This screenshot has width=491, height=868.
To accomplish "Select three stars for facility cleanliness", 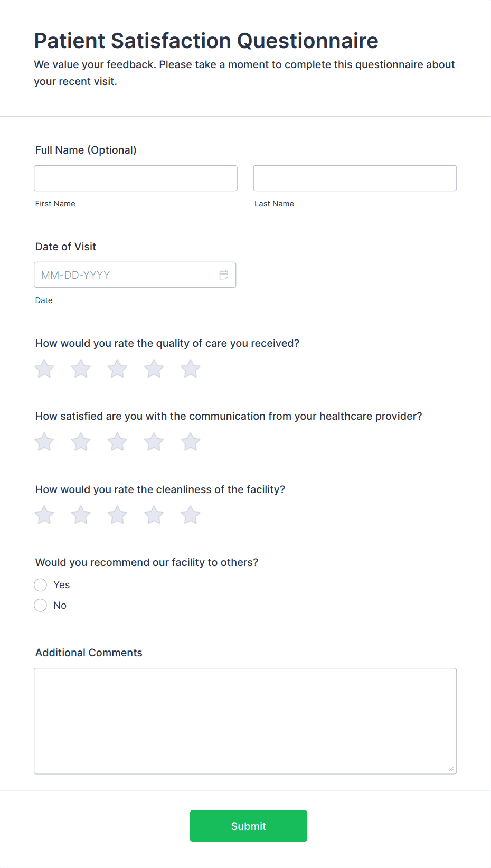I will click(117, 515).
